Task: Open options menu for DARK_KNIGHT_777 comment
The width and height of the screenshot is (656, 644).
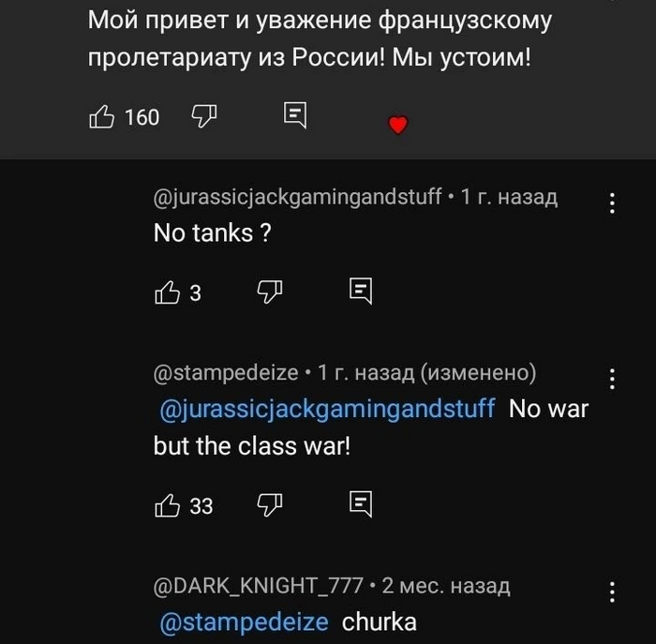Action: click(x=612, y=592)
